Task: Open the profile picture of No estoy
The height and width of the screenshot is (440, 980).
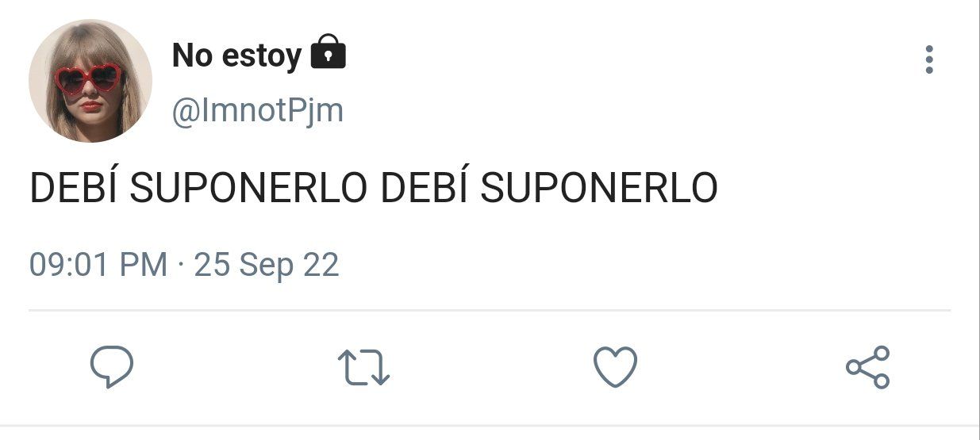Action: click(x=90, y=81)
